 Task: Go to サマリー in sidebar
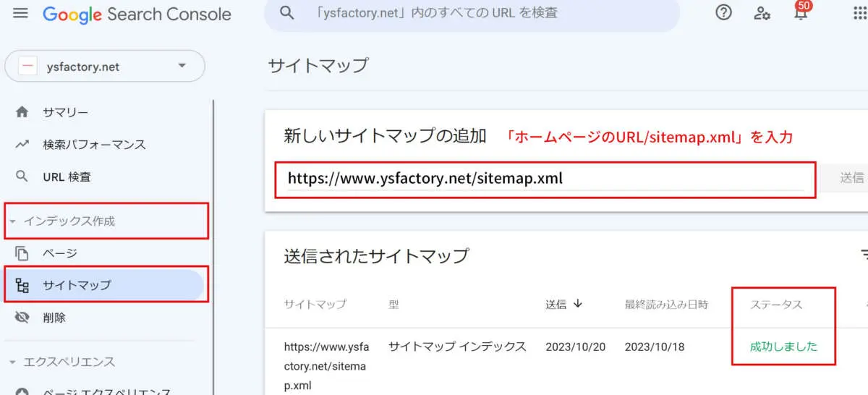pyautogui.click(x=65, y=112)
